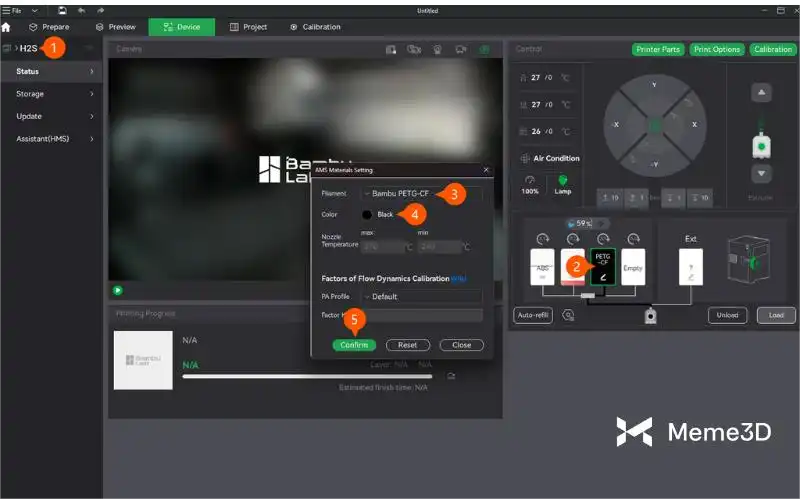Click the Print Options button
Screen dimensions: 800x499
tap(717, 49)
